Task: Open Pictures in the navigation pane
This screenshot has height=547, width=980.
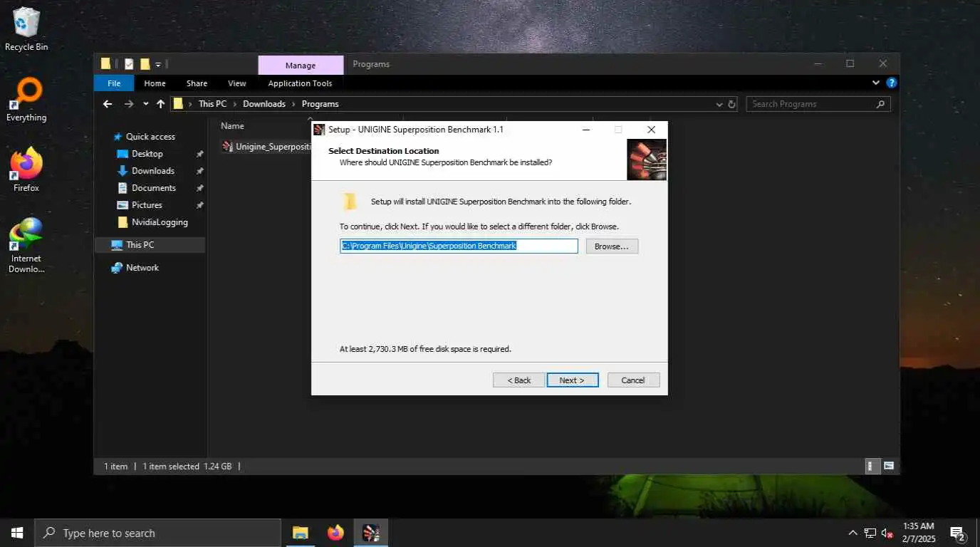Action: (x=147, y=205)
